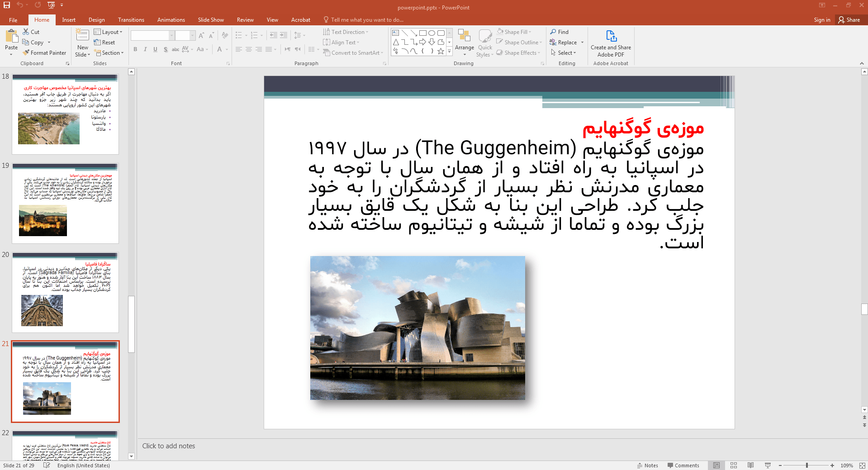
Task: Align text left
Action: pyautogui.click(x=239, y=49)
